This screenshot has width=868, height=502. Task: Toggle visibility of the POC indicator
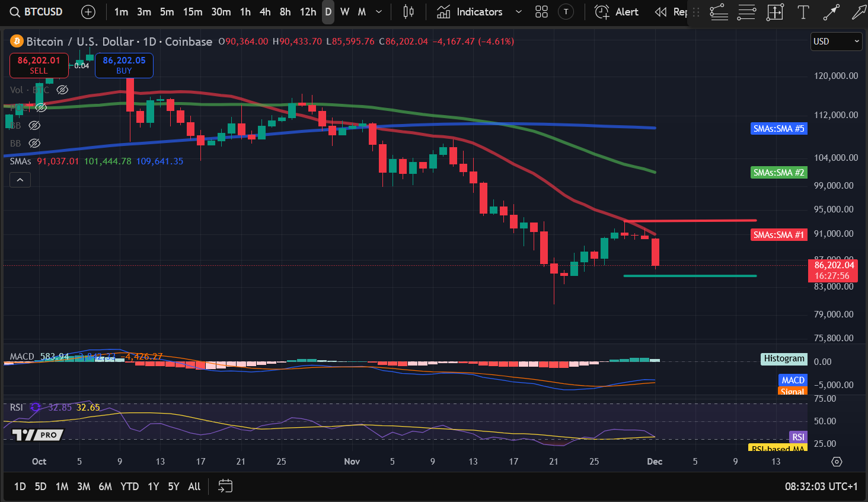click(41, 107)
